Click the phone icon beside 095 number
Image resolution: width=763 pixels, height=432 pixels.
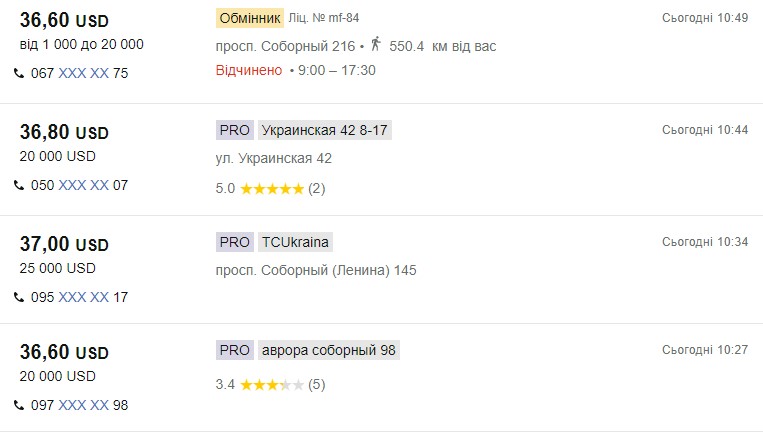point(19,297)
